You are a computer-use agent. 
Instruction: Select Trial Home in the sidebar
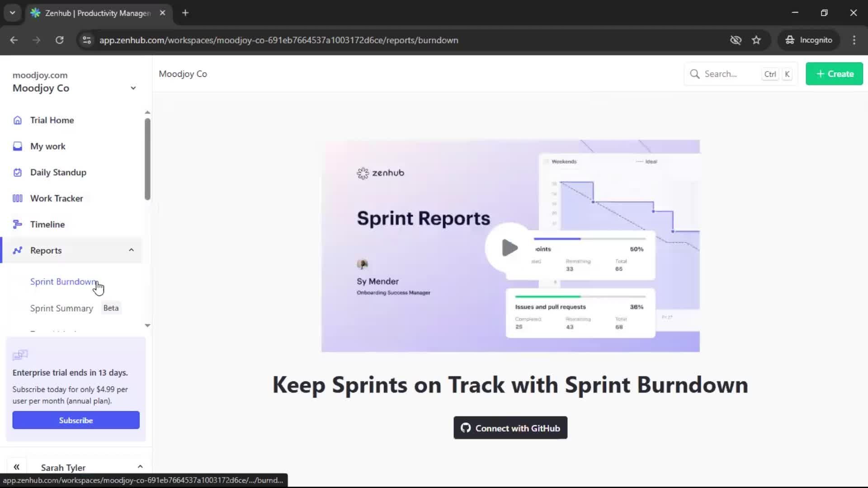pyautogui.click(x=52, y=120)
